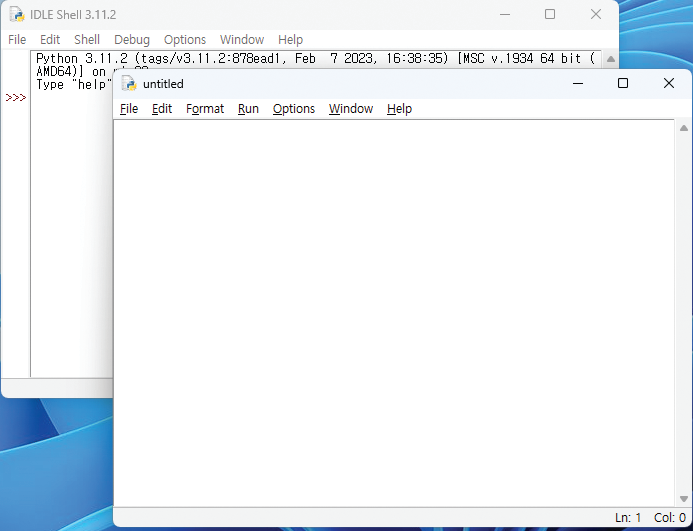The width and height of the screenshot is (693, 531).
Task: Click the Python icon in untitled editor title bar
Action: (128, 84)
